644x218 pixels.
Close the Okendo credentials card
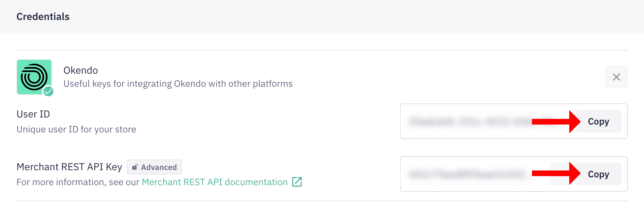[x=616, y=77]
